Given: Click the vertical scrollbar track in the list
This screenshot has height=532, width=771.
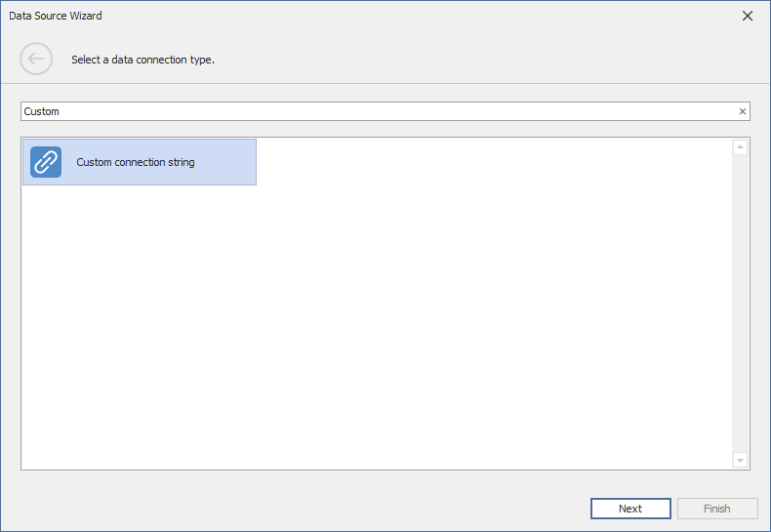Looking at the screenshot, I should 740,303.
